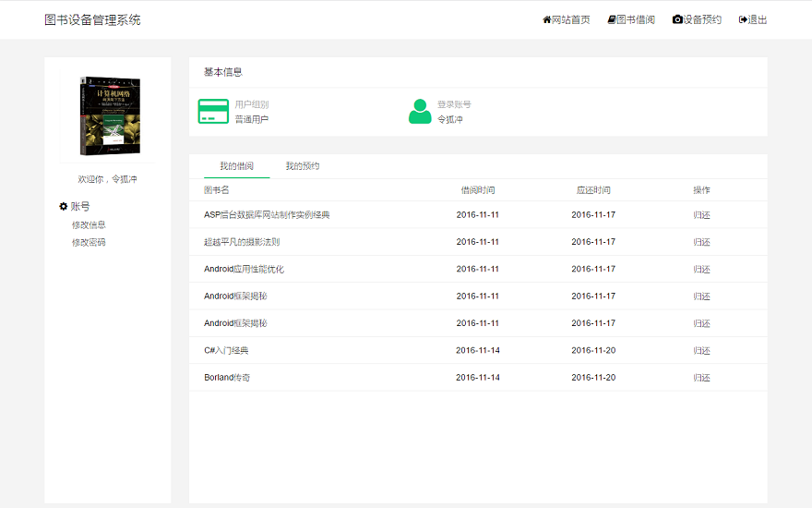Viewport: 812px width, 508px height.
Task: Select book title Android应用性能优化
Action: (244, 269)
